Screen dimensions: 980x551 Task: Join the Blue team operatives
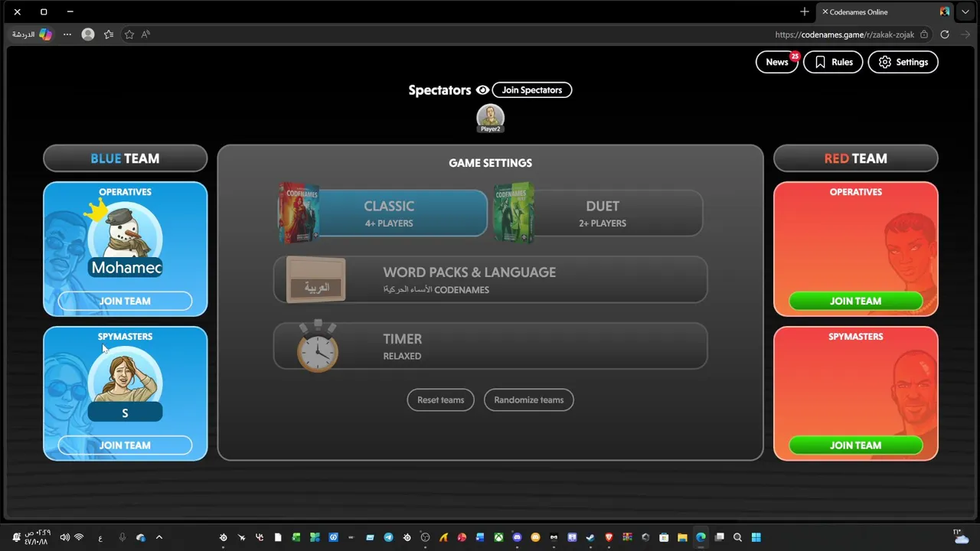coord(125,301)
